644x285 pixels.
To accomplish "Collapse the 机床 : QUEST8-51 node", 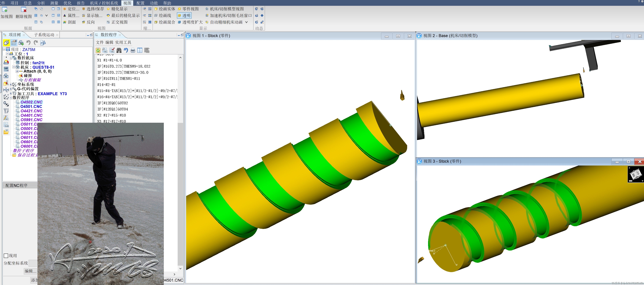I will tap(14, 67).
